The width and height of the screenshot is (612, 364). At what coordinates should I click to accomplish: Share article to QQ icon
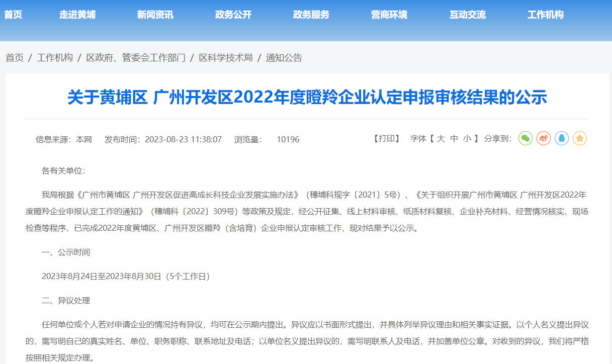click(562, 138)
